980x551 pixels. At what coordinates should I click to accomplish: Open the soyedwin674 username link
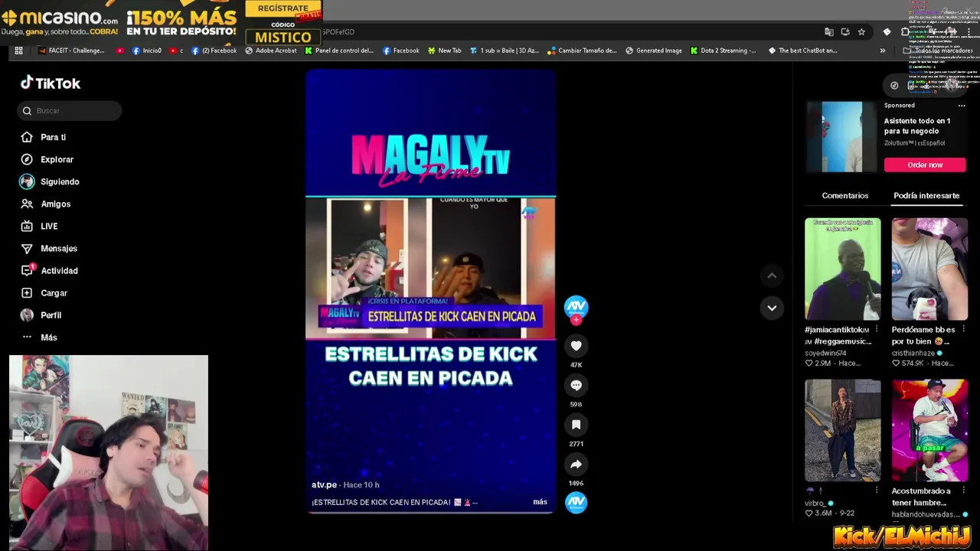pyautogui.click(x=825, y=353)
